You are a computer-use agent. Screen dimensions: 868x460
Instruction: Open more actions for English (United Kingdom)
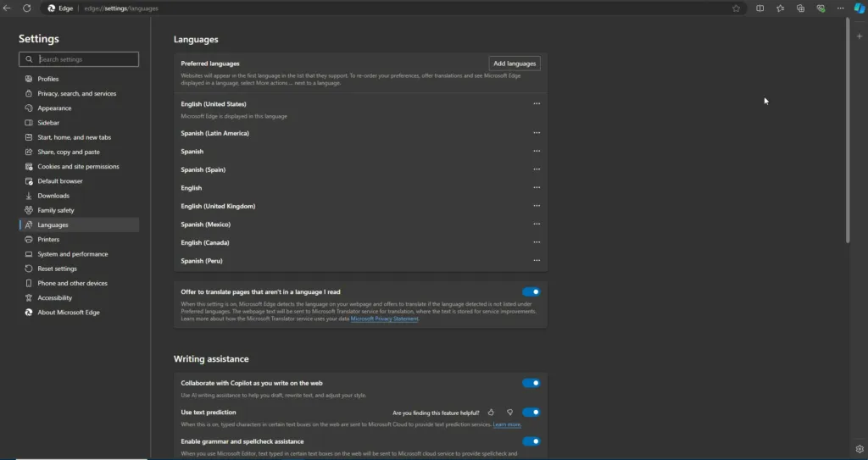click(x=537, y=206)
